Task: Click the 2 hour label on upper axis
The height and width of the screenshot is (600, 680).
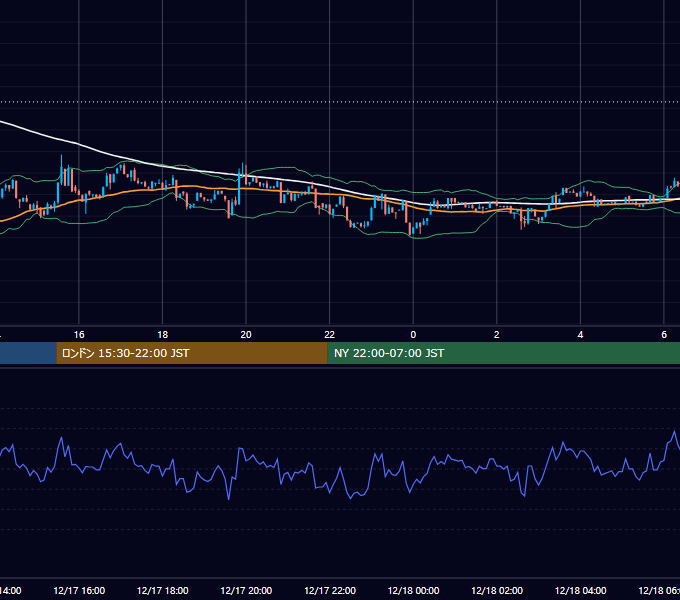Action: tap(497, 335)
